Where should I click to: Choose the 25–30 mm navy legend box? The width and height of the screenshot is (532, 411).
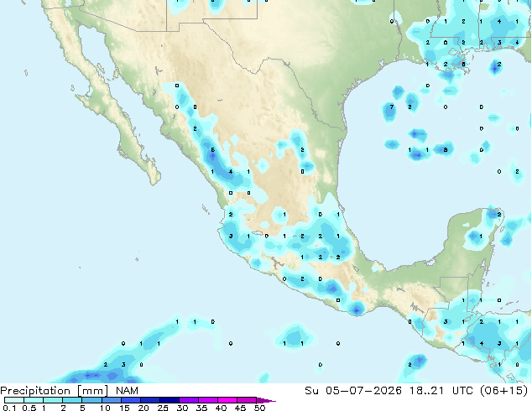(x=169, y=400)
